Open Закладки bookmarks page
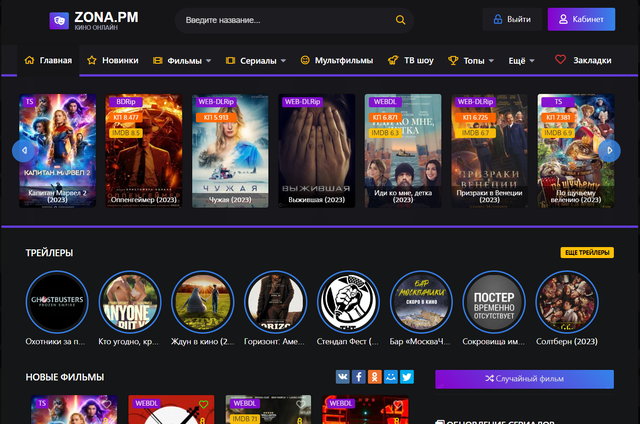Image resolution: width=640 pixels, height=424 pixels. point(583,60)
